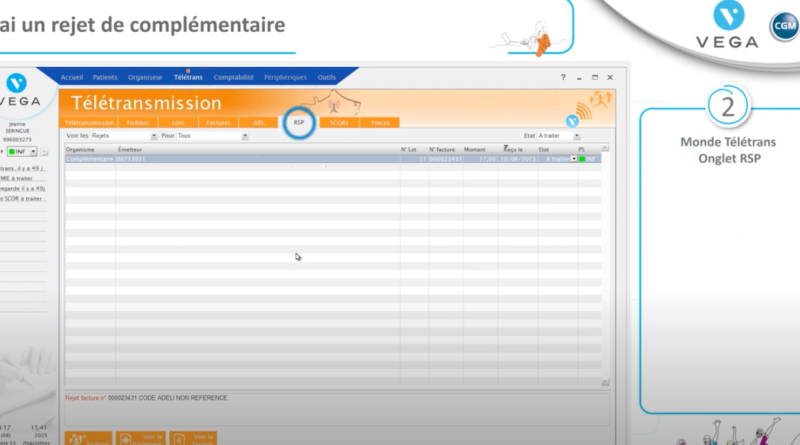
Task: Click the facture number 000023431 cell
Action: point(445,159)
